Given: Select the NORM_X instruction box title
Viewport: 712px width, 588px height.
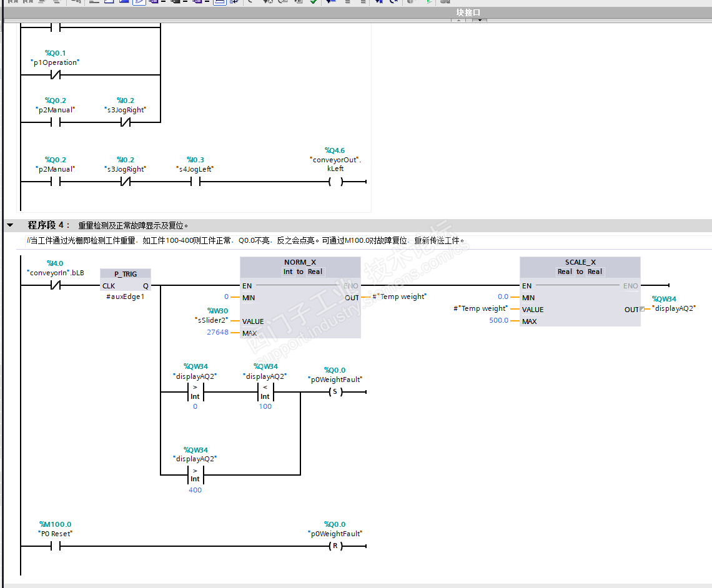Looking at the screenshot, I should (x=300, y=262).
